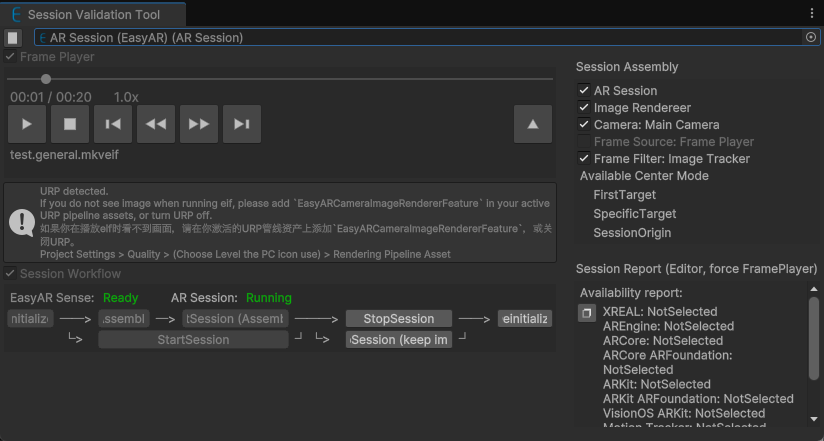Skip to the end of the recording
824x441 pixels.
tap(242, 124)
